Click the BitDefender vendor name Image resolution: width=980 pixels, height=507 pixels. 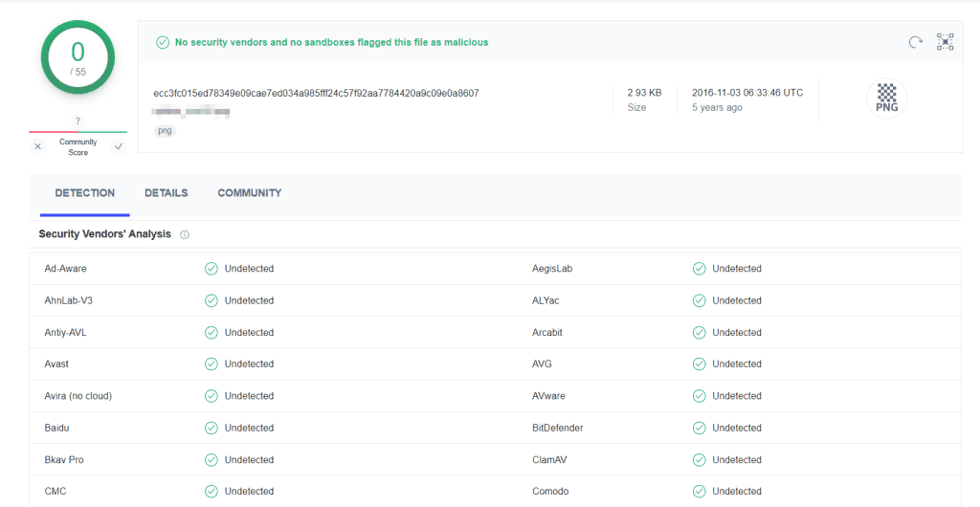558,428
